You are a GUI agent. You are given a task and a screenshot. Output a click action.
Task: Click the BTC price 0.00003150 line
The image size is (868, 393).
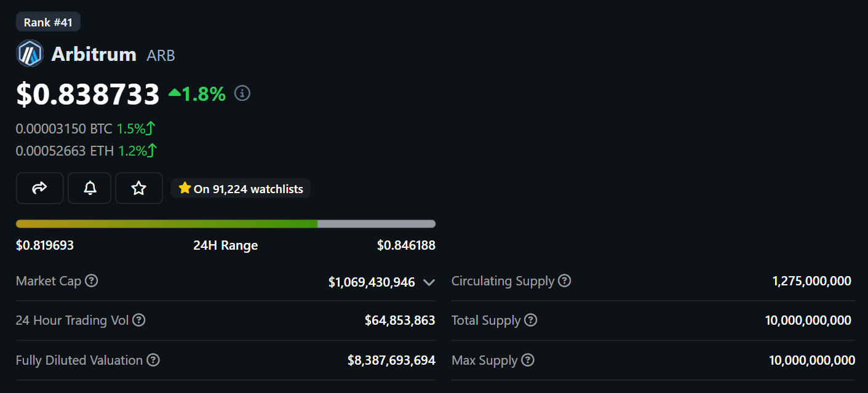click(64, 129)
